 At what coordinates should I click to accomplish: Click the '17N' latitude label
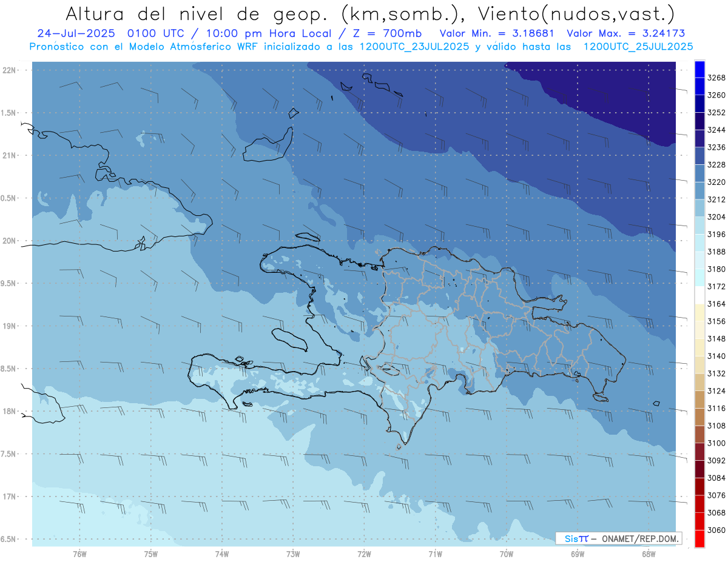10,497
